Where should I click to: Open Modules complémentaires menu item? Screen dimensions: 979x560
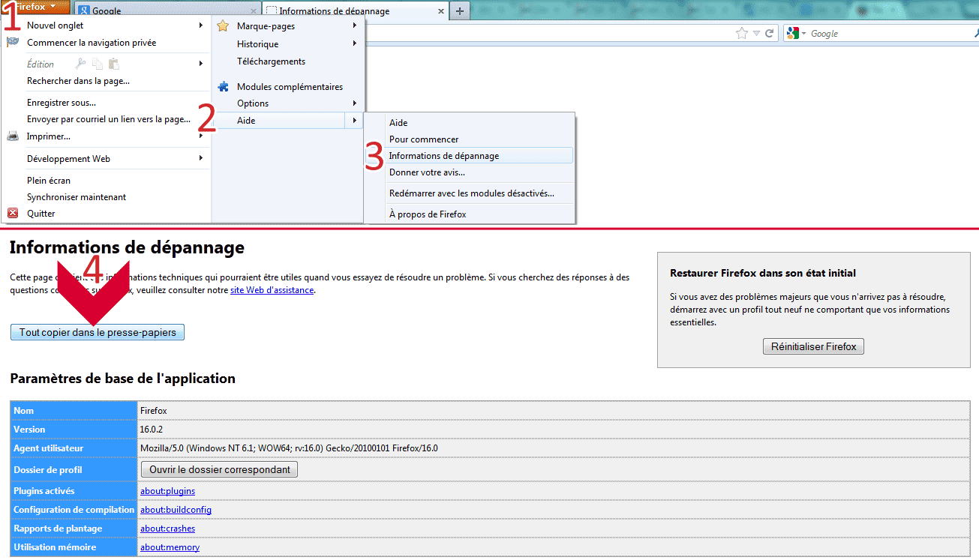coord(288,87)
